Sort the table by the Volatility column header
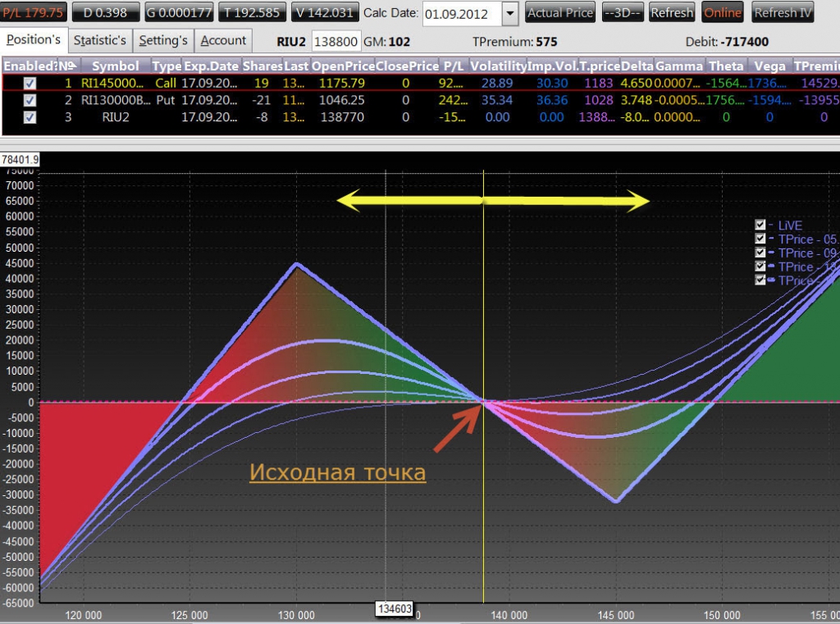840x624 pixels. pyautogui.click(x=497, y=66)
